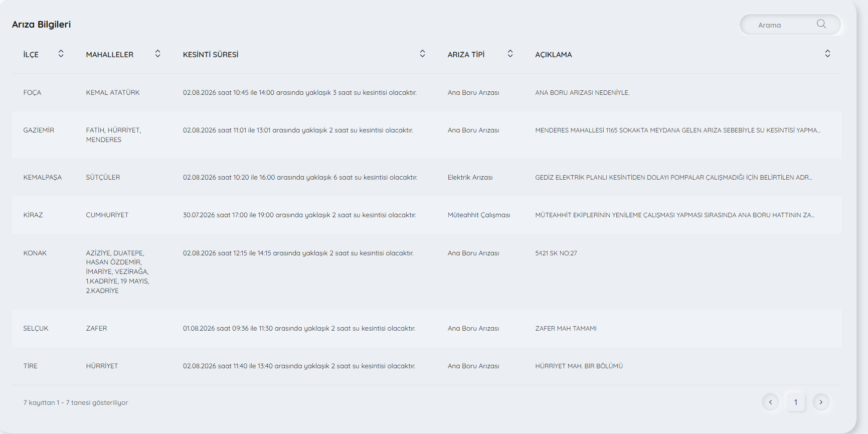868x434 pixels.
Task: Select page 1 in pagination
Action: [x=796, y=402]
